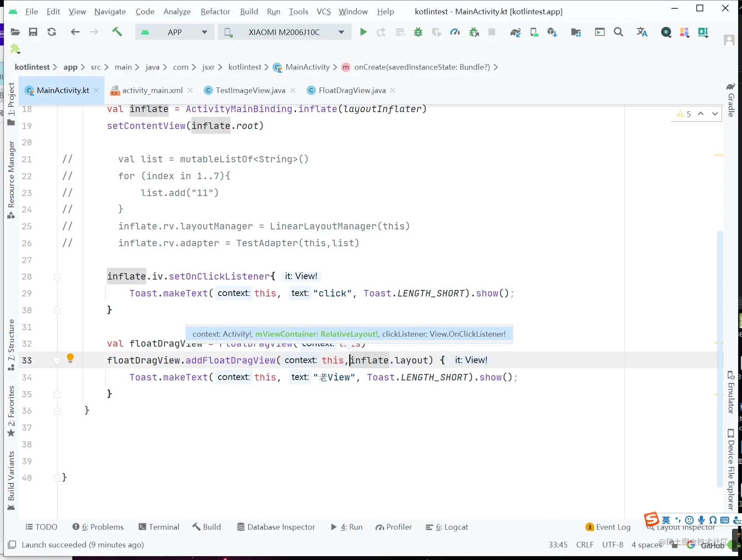Click the 5 warnings inspection indicator
This screenshot has height=560, width=742.
[x=684, y=114]
